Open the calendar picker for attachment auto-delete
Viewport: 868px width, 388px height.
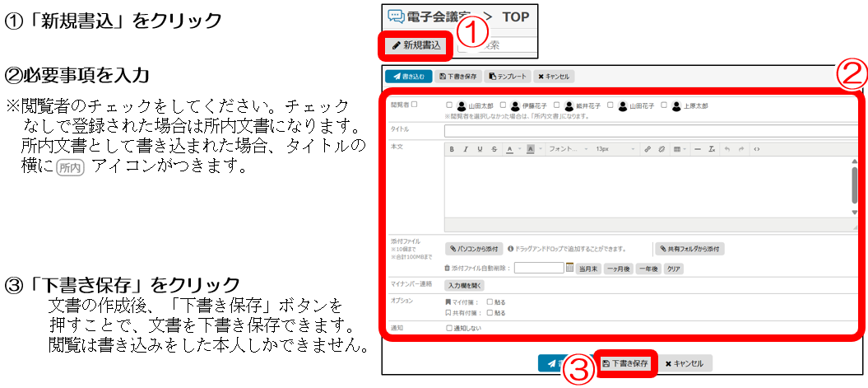coord(569,268)
